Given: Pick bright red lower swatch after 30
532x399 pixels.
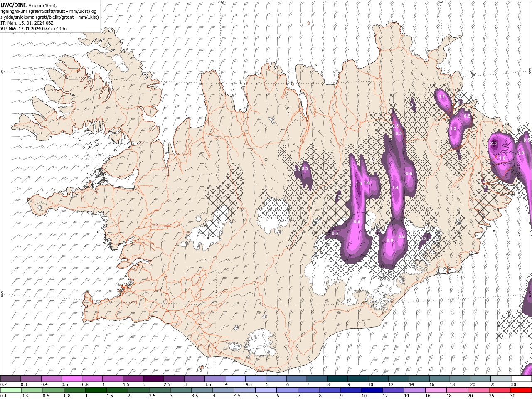Looking at the screenshot, I should [x=521, y=390].
